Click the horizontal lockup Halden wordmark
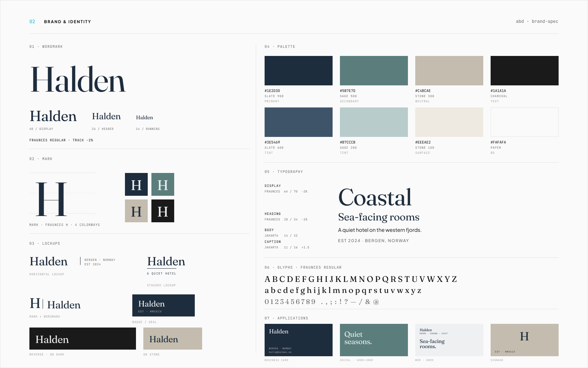 [x=49, y=261]
